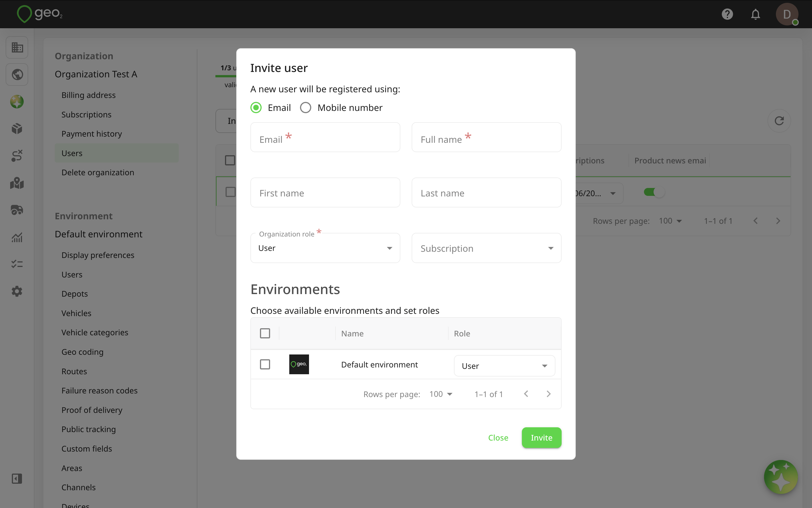This screenshot has height=508, width=812.
Task: Click the refresh users icon
Action: pos(779,121)
